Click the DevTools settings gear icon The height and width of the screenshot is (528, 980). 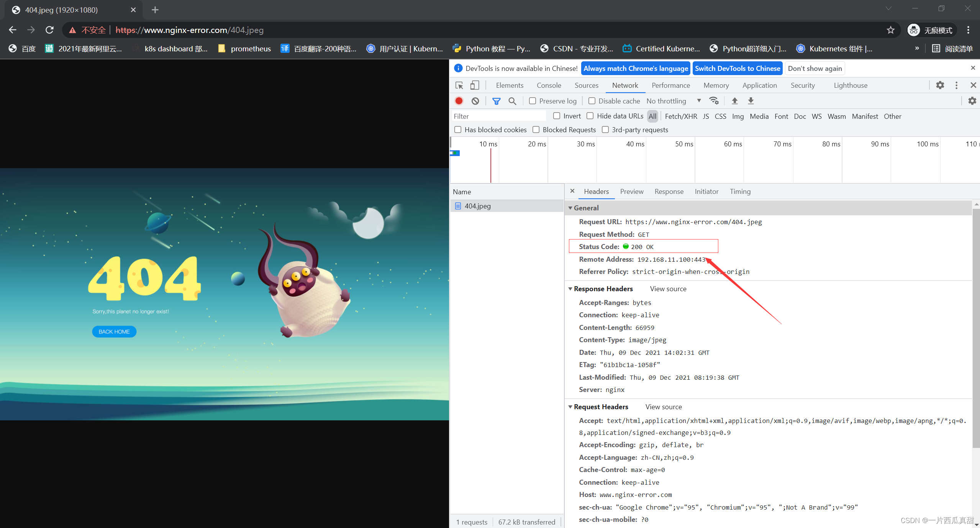point(940,85)
